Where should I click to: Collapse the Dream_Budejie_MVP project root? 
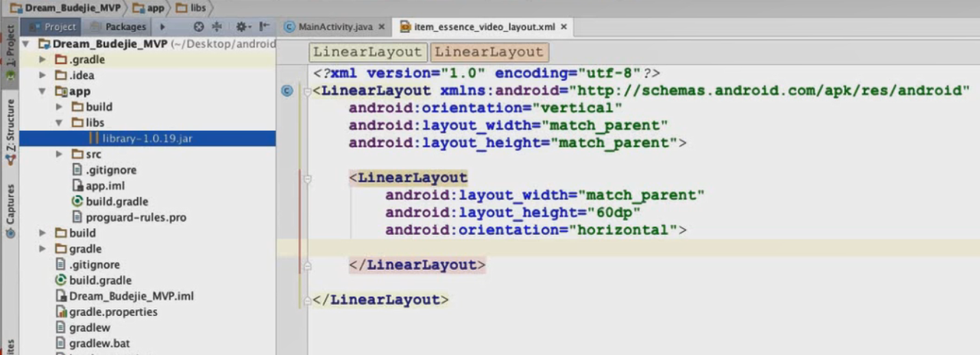point(26,44)
